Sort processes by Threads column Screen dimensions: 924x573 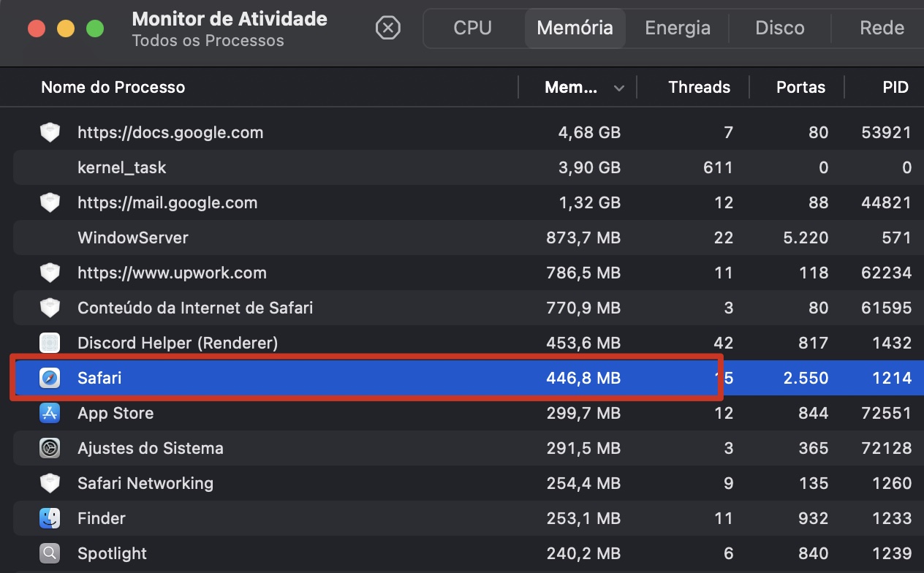click(699, 87)
